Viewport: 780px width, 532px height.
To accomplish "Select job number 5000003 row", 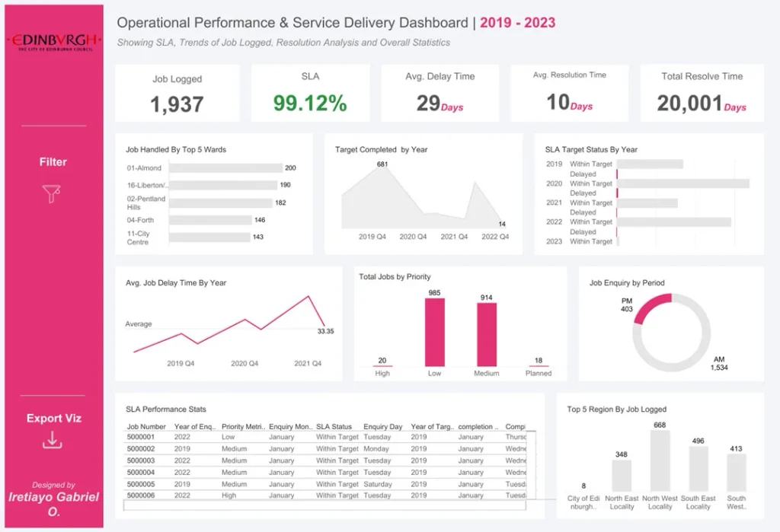I will [324, 461].
